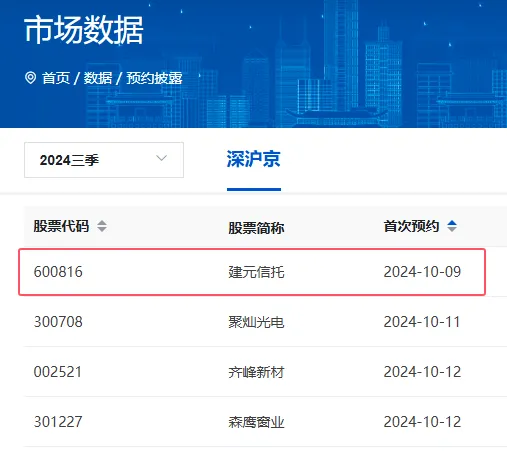Image resolution: width=507 pixels, height=451 pixels.
Task: Click the location pin icon in breadcrumb
Action: pyautogui.click(x=30, y=78)
